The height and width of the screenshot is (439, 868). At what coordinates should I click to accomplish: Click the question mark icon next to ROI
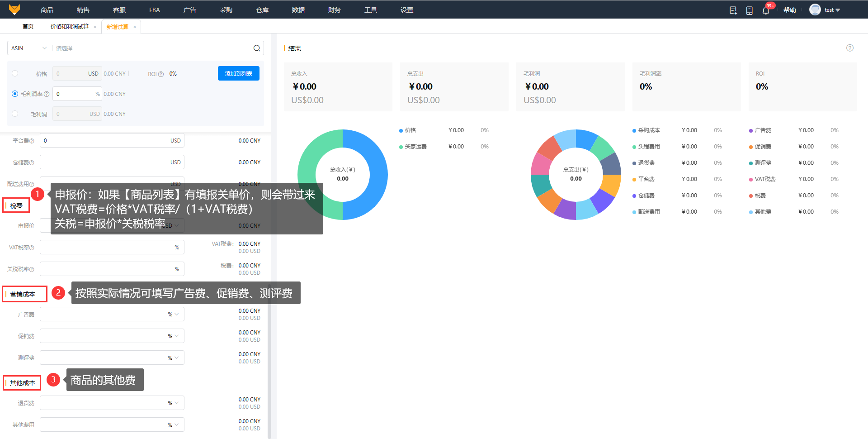tap(161, 74)
